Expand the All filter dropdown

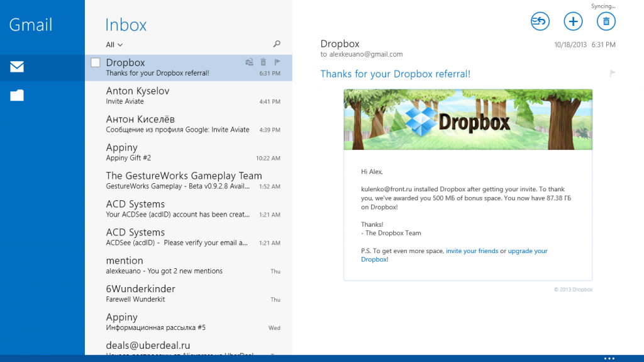tap(114, 45)
